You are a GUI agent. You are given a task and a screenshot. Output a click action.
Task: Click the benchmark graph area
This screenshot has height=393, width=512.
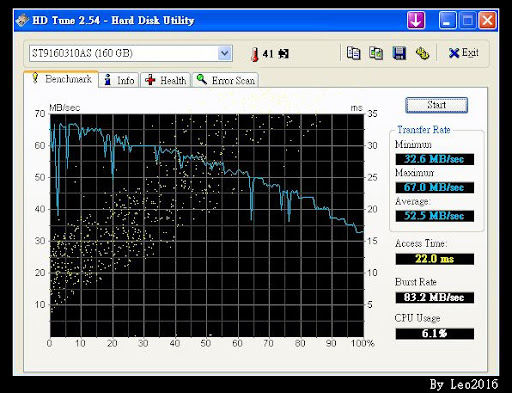click(207, 225)
